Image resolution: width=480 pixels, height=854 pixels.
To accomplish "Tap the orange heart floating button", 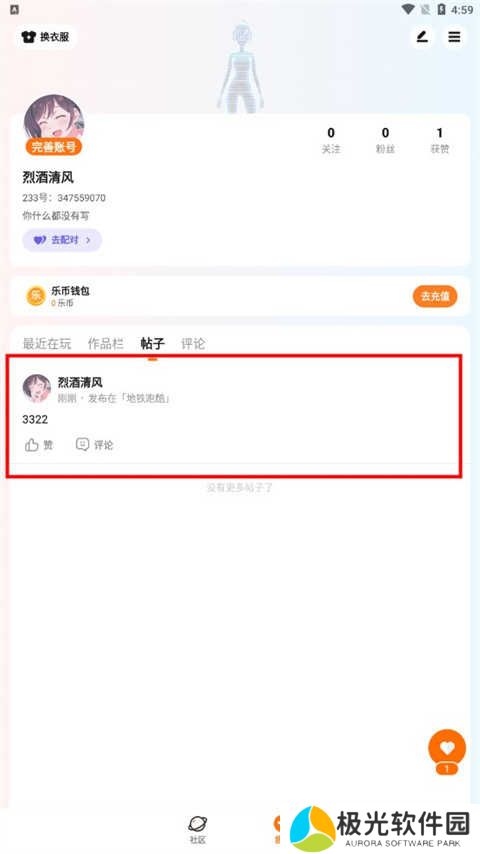I will [x=447, y=748].
